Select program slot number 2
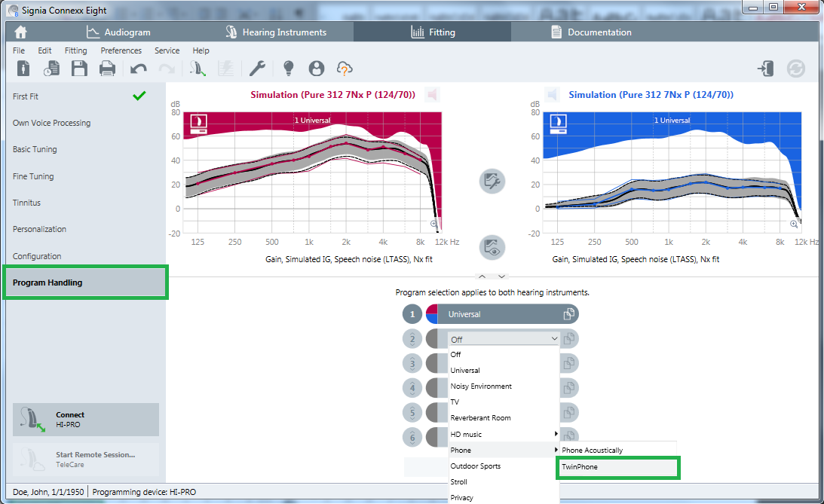Image resolution: width=824 pixels, height=504 pixels. (412, 338)
